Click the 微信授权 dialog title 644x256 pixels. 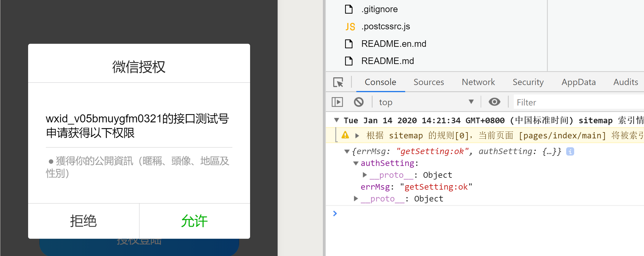139,67
